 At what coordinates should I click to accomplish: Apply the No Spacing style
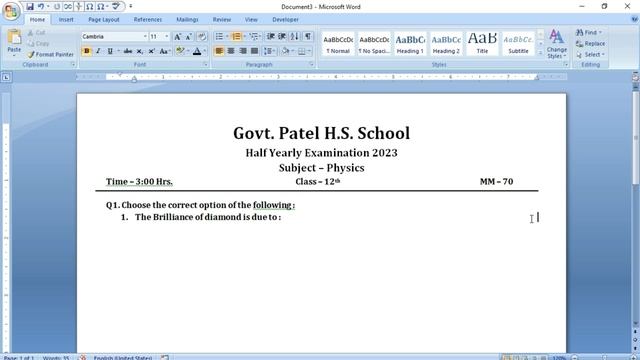(x=374, y=44)
